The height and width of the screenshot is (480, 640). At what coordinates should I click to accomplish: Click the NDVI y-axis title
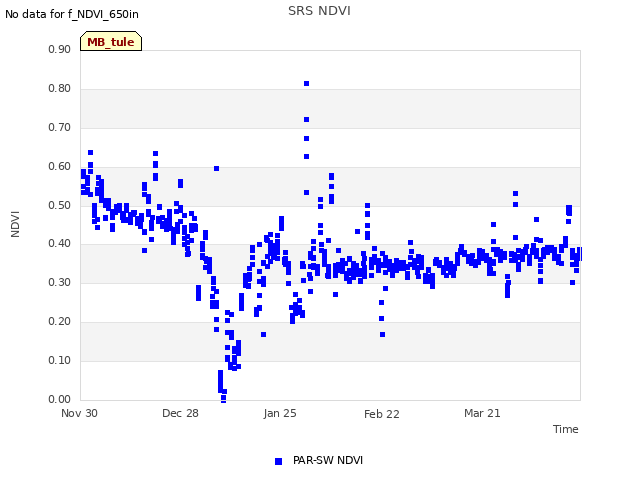point(15,224)
